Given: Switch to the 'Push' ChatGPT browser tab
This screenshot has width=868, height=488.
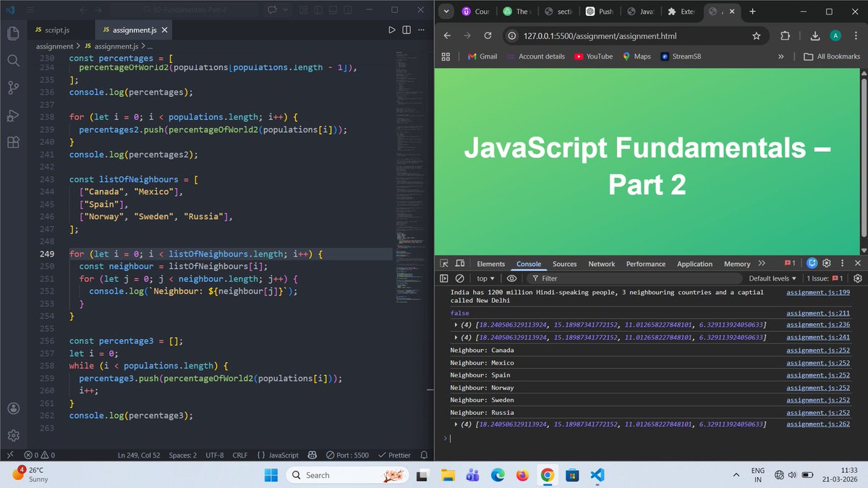Looking at the screenshot, I should 600,12.
